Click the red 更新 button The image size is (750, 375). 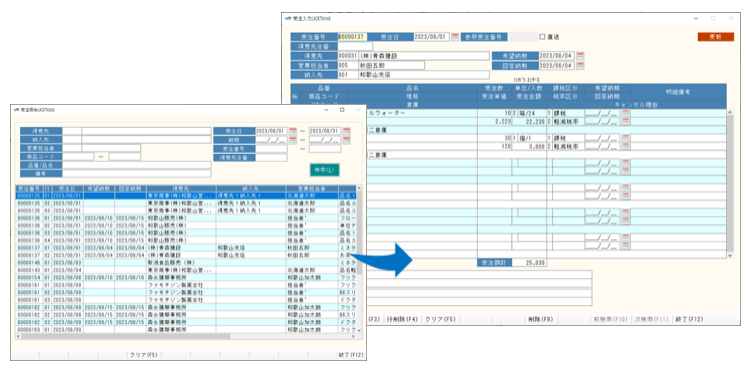coord(716,37)
